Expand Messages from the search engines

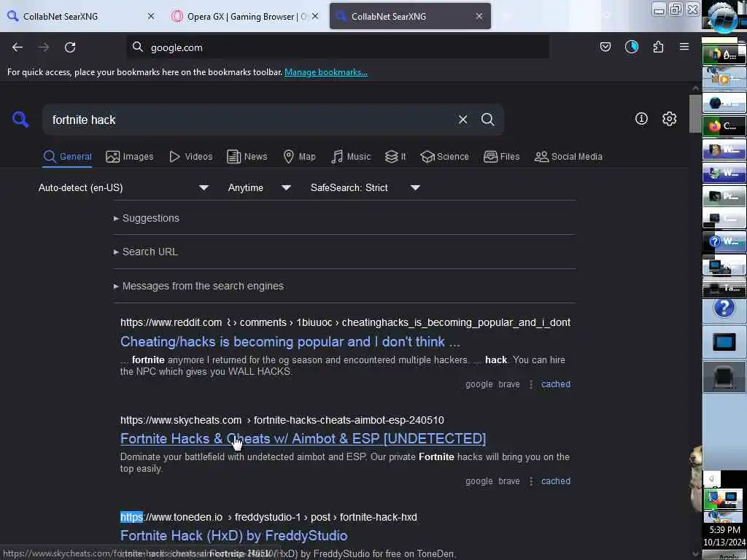click(198, 286)
